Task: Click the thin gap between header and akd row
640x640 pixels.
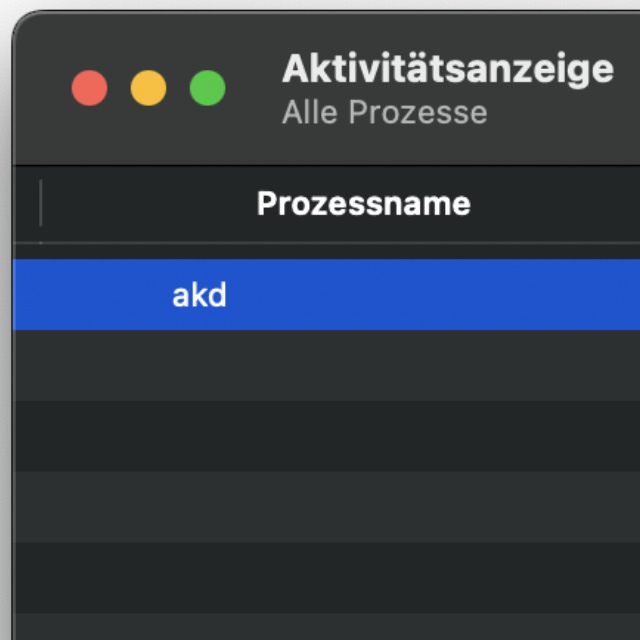Action: (x=326, y=252)
